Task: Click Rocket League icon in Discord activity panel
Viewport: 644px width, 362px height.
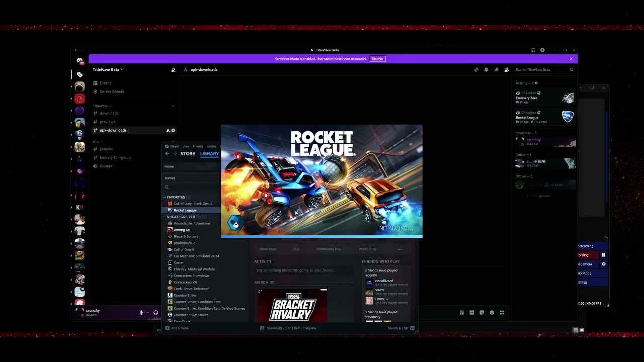Action: click(x=568, y=117)
